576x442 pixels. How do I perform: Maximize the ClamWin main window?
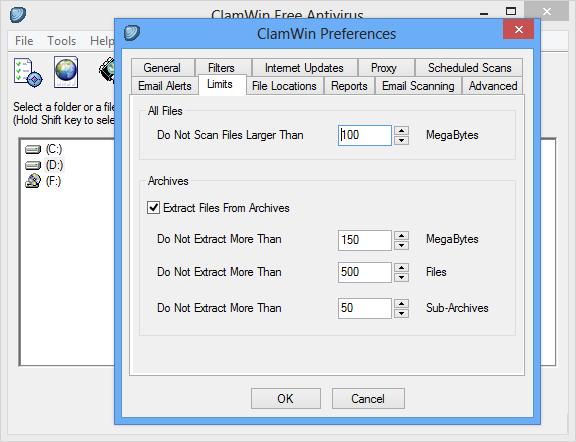pos(511,12)
